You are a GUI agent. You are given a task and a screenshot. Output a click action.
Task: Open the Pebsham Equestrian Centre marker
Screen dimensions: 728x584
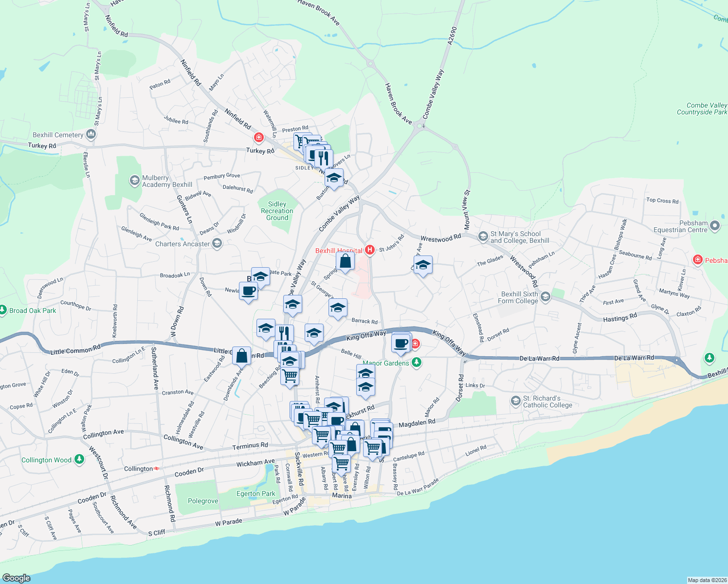[715, 226]
